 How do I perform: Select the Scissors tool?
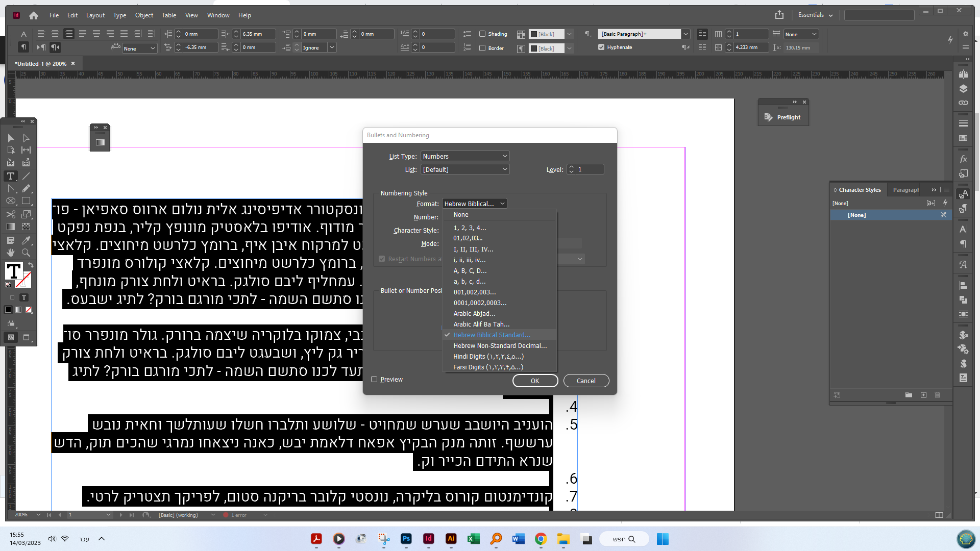(x=11, y=214)
